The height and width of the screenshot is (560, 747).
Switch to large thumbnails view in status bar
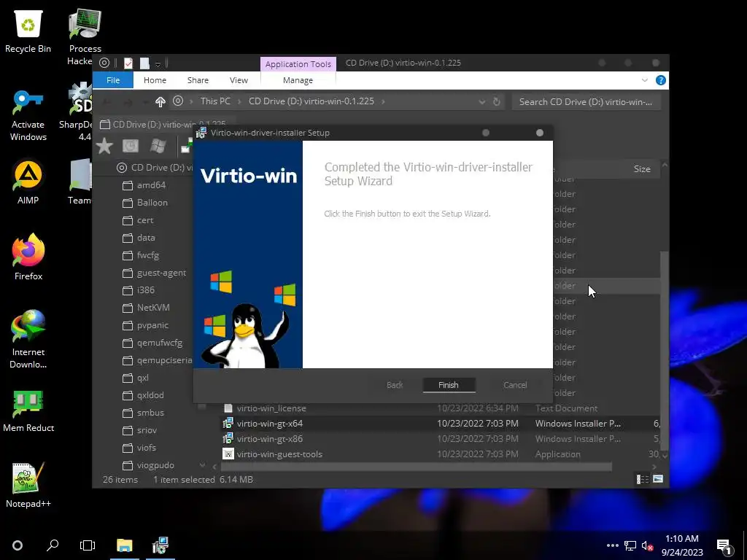tap(658, 479)
